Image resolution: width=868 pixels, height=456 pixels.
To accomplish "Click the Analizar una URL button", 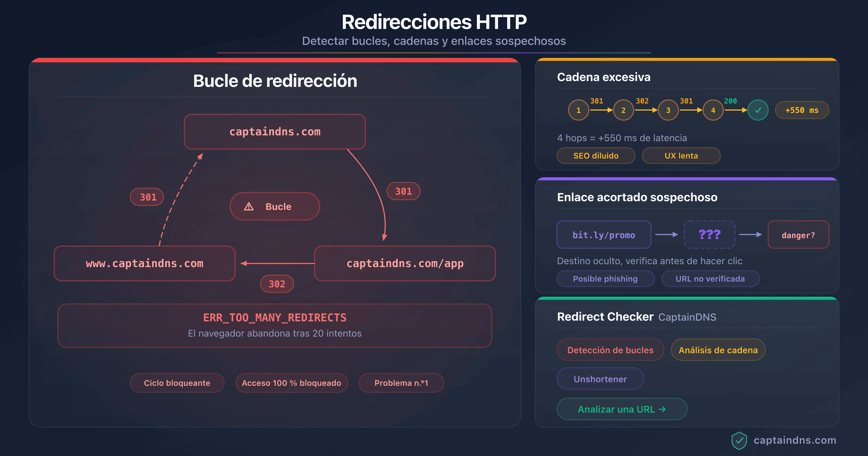I will (622, 409).
